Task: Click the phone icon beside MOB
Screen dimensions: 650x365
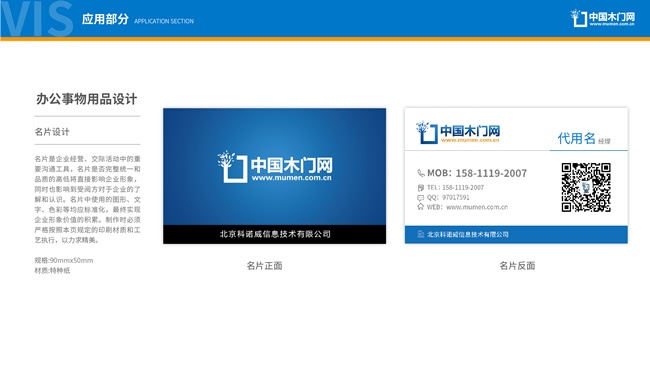Action: pyautogui.click(x=420, y=173)
